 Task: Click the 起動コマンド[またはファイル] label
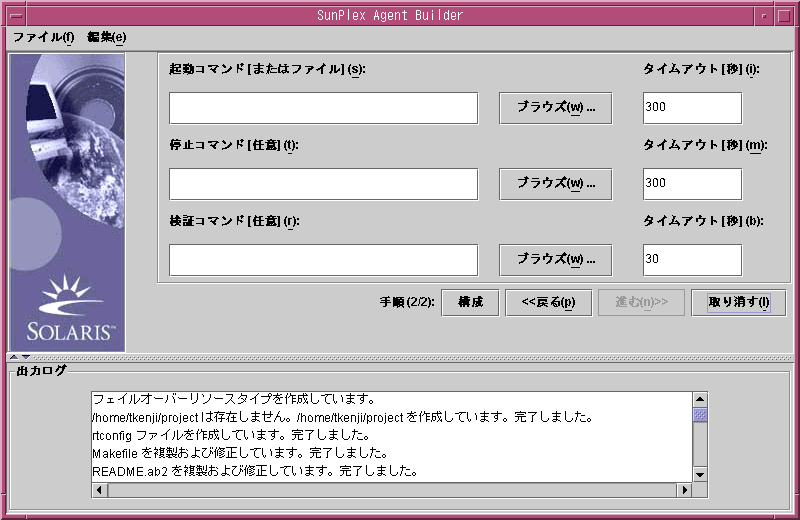[267, 69]
